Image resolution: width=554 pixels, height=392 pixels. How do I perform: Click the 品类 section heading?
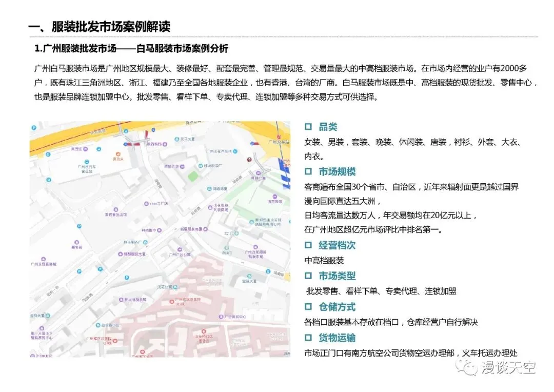pyautogui.click(x=328, y=127)
